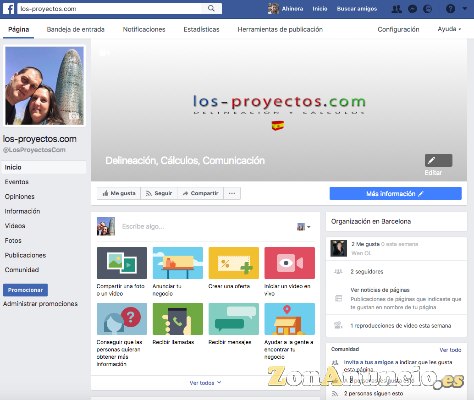Click the page profile picture
Image resolution: width=474 pixels, height=400 pixels.
coord(44,86)
